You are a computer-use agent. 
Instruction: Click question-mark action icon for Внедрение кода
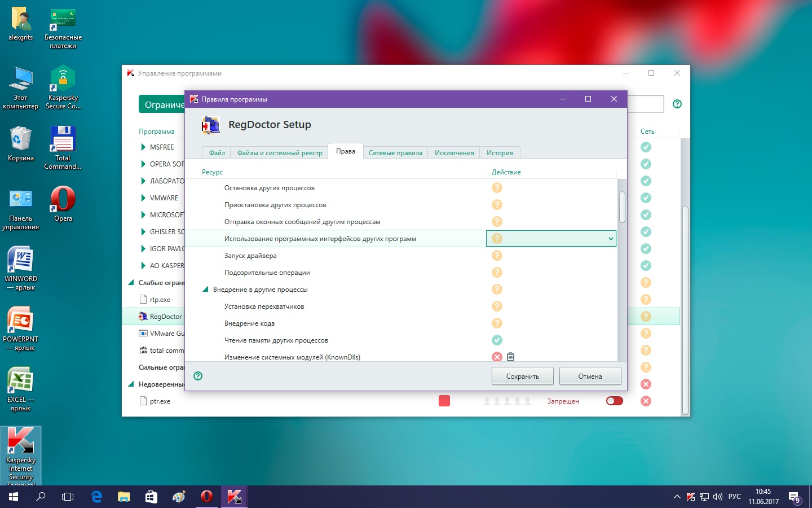pos(497,323)
